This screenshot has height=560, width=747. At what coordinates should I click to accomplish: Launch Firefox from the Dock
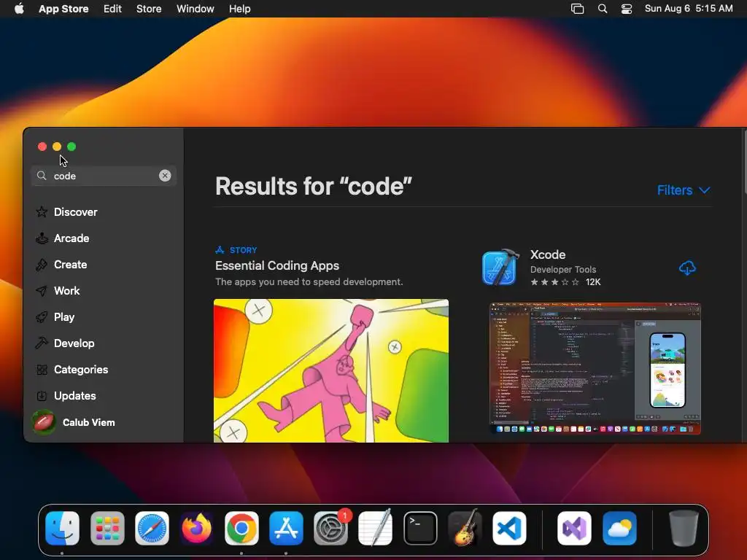(197, 528)
